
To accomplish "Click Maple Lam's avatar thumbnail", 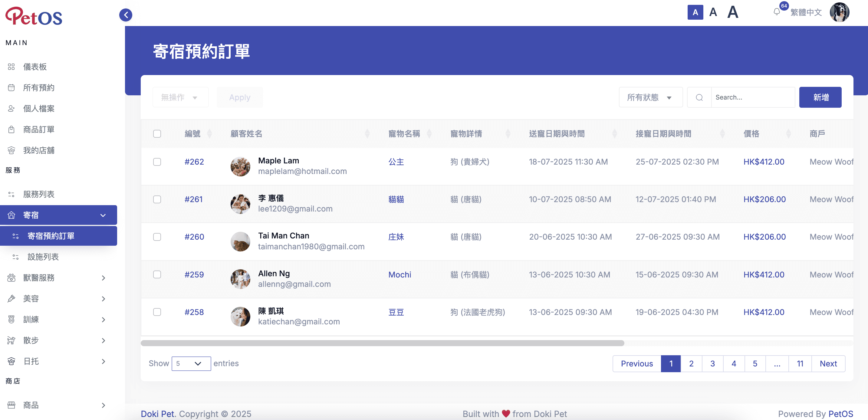I will click(240, 166).
